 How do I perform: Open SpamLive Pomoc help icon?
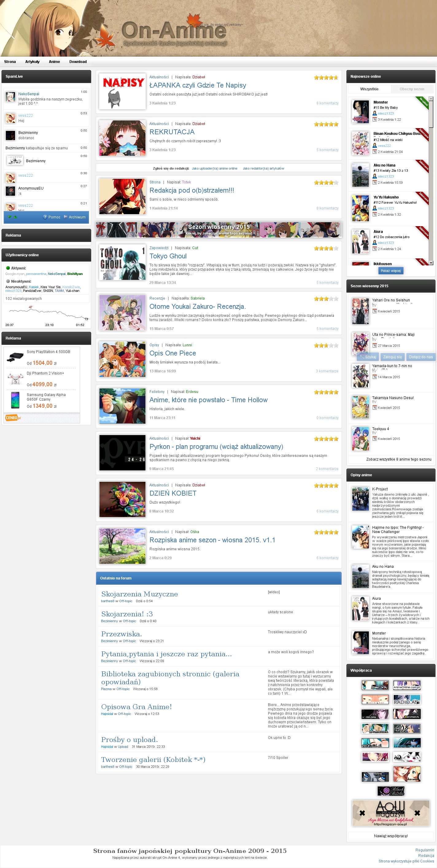coord(45,217)
